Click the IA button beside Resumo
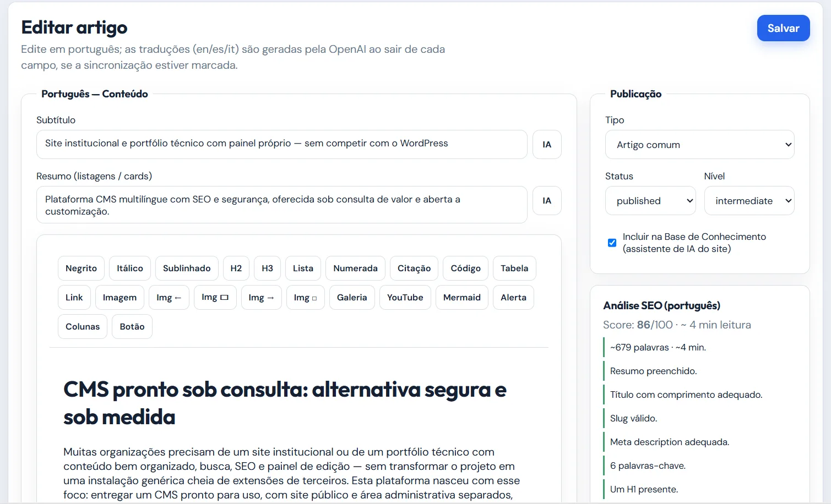831x504 pixels. coord(547,200)
